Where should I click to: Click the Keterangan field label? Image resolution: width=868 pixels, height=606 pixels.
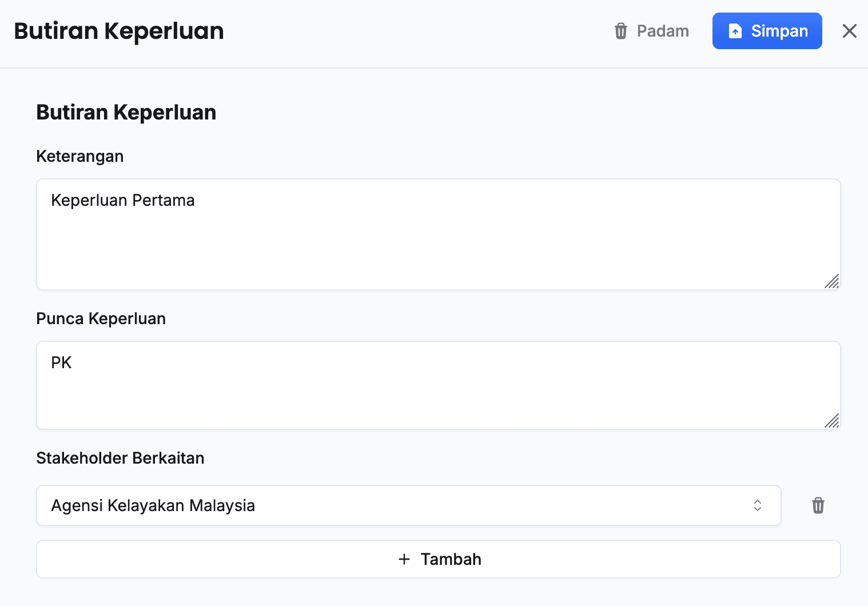pos(80,156)
